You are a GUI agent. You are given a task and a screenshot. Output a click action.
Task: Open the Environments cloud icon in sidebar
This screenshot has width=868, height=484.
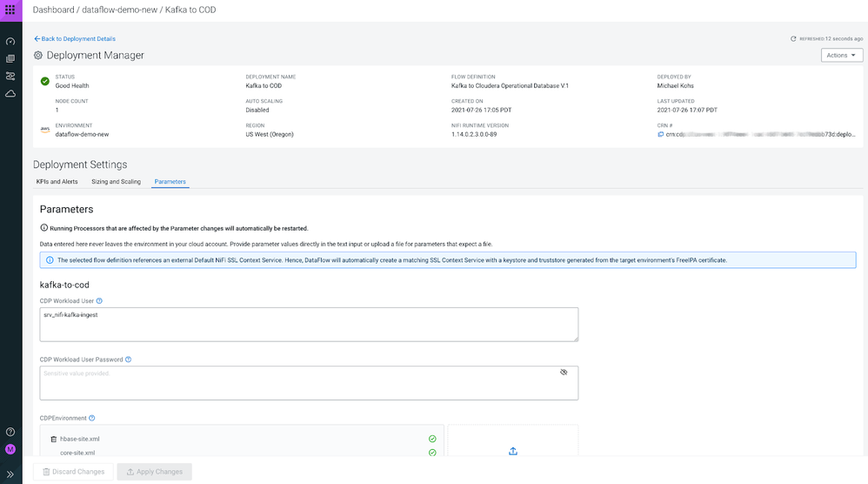[10, 93]
